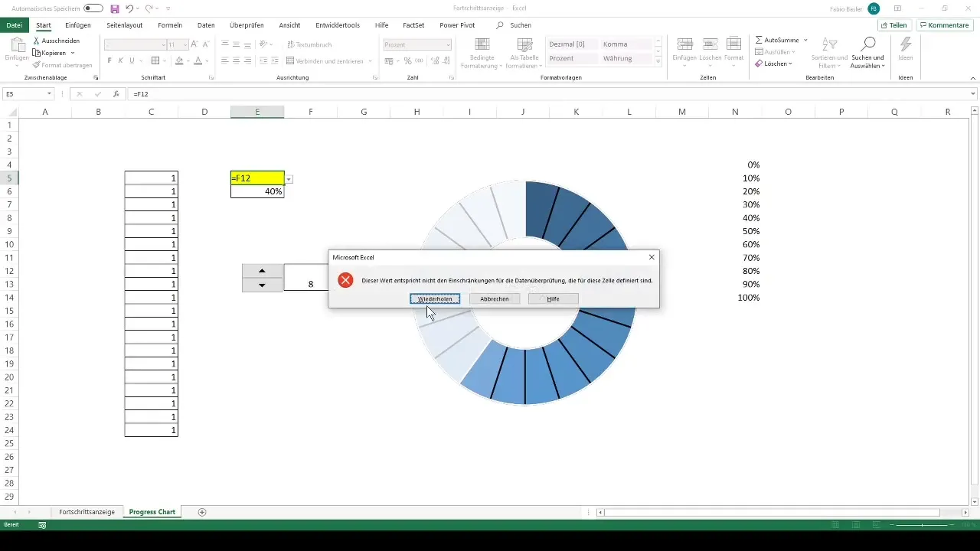Toggle the Automatisches Speichern switch

coord(93,8)
